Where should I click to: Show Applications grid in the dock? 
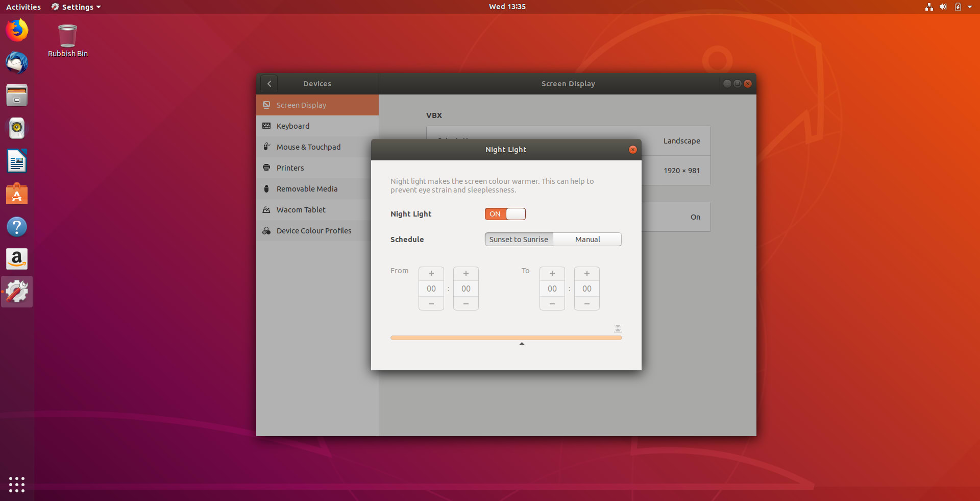[x=17, y=484]
